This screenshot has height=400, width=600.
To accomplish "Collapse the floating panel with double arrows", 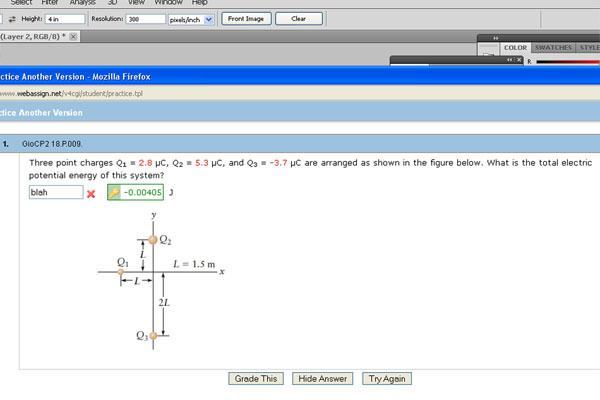I will click(x=510, y=60).
